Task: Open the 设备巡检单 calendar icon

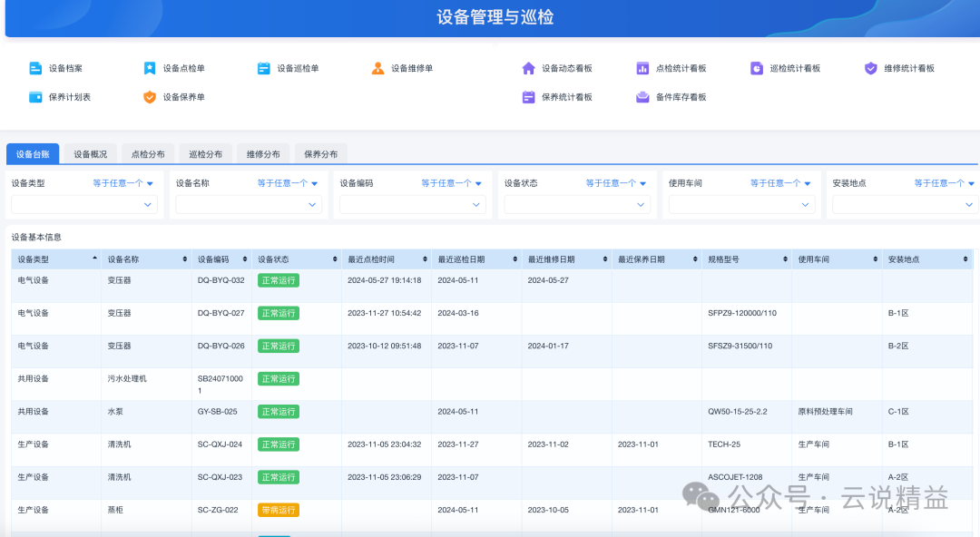Action: tap(264, 68)
